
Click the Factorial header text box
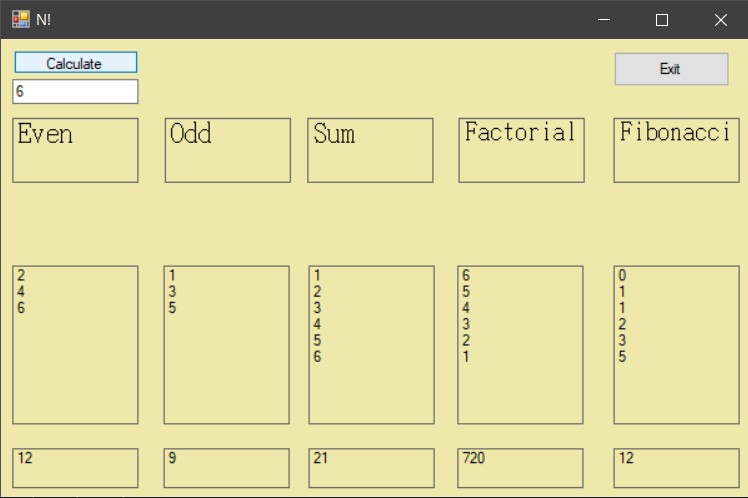[521, 150]
